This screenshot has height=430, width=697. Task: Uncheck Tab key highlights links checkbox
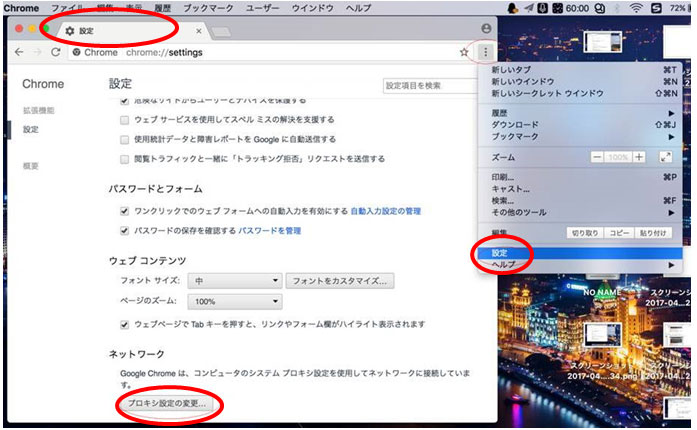point(124,325)
